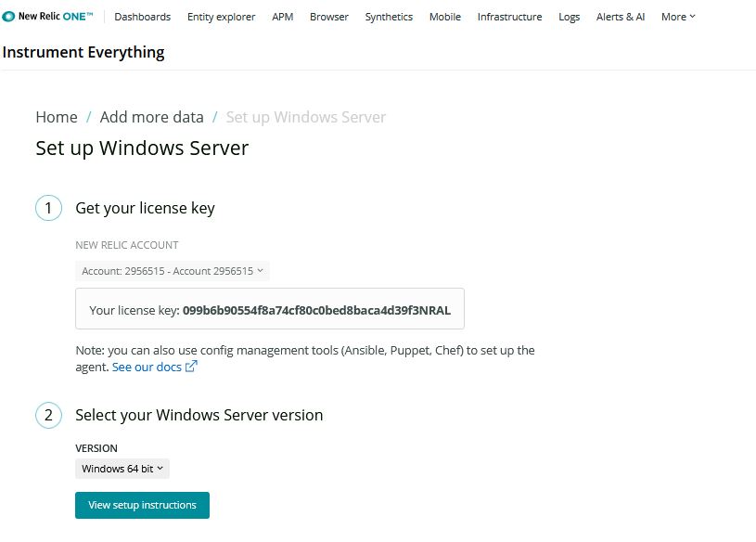The height and width of the screenshot is (542, 756).
Task: Go to Entity explorer
Action: pos(221,17)
